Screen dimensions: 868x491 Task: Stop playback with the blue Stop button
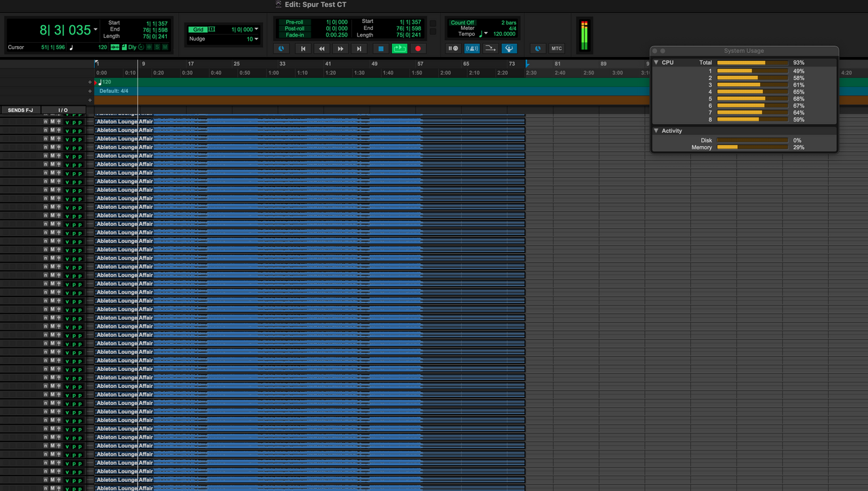[381, 49]
